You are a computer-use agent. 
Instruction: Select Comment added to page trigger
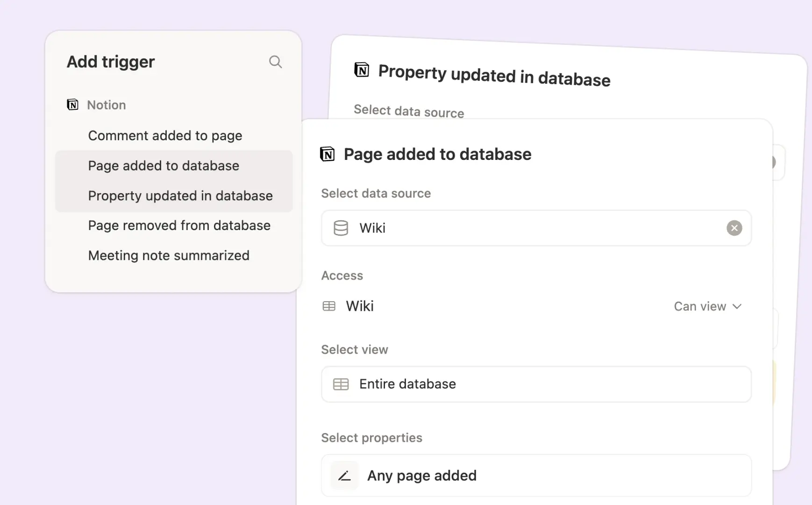(165, 136)
